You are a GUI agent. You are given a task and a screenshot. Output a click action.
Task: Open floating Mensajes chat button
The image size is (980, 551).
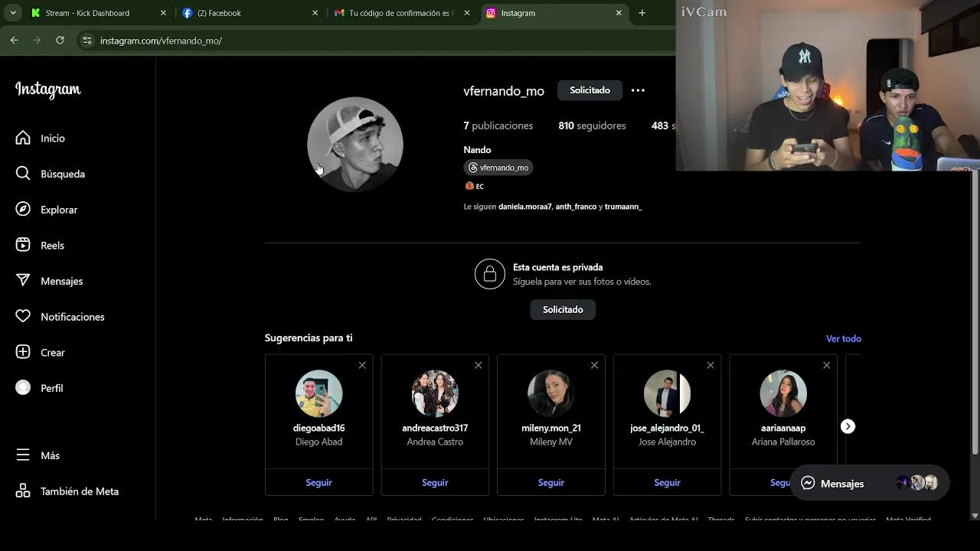pyautogui.click(x=870, y=483)
